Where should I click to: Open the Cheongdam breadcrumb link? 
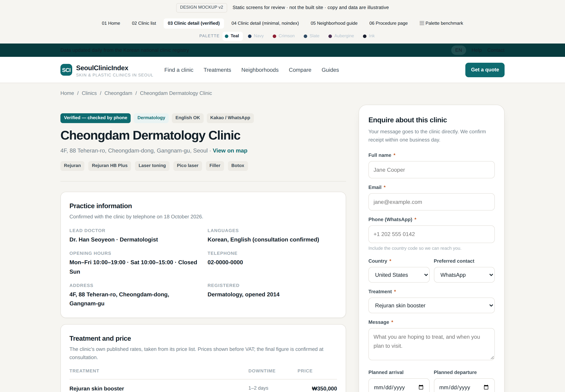tap(118, 93)
